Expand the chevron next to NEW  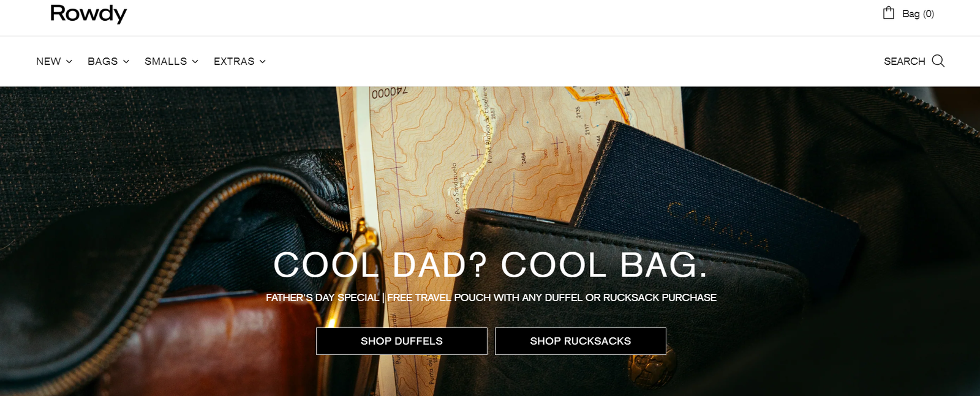click(x=69, y=61)
